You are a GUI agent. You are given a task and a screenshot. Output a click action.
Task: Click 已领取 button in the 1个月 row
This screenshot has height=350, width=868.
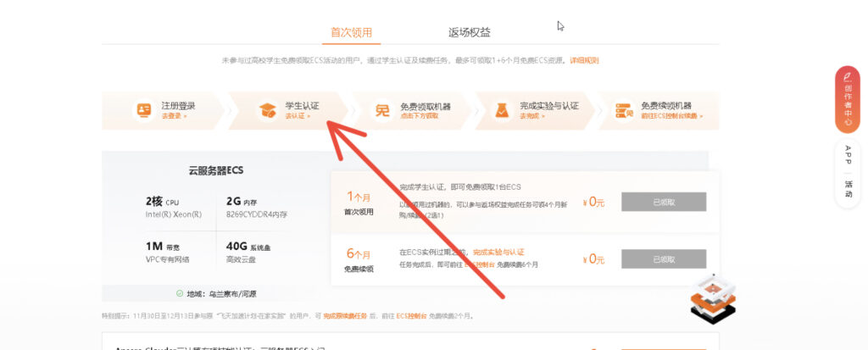(x=664, y=203)
